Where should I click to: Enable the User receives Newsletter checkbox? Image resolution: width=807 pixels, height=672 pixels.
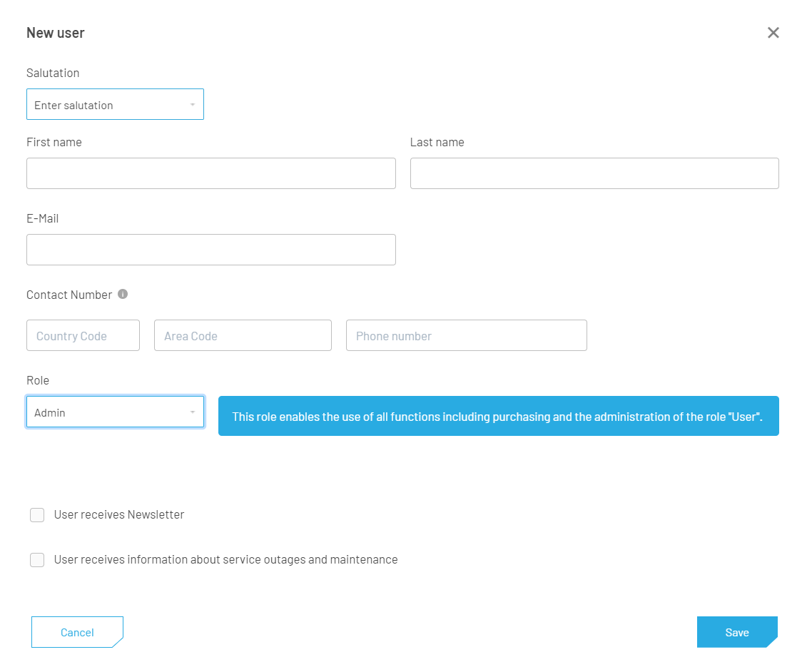(x=37, y=515)
